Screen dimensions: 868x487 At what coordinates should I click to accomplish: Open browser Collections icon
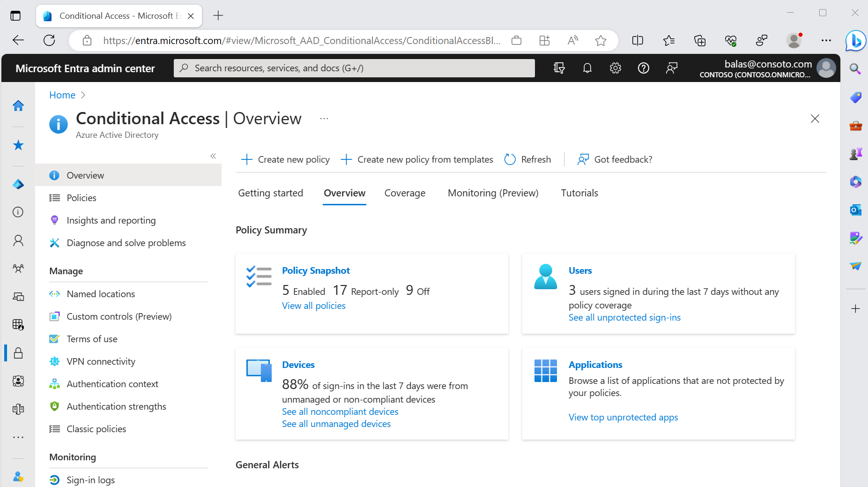pyautogui.click(x=700, y=40)
